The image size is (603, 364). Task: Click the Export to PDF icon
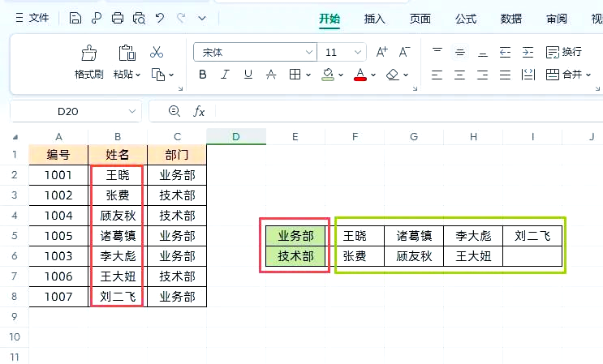(97, 18)
